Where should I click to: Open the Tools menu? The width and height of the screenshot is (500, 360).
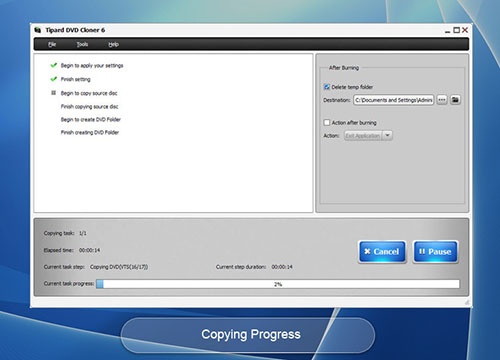coord(82,44)
